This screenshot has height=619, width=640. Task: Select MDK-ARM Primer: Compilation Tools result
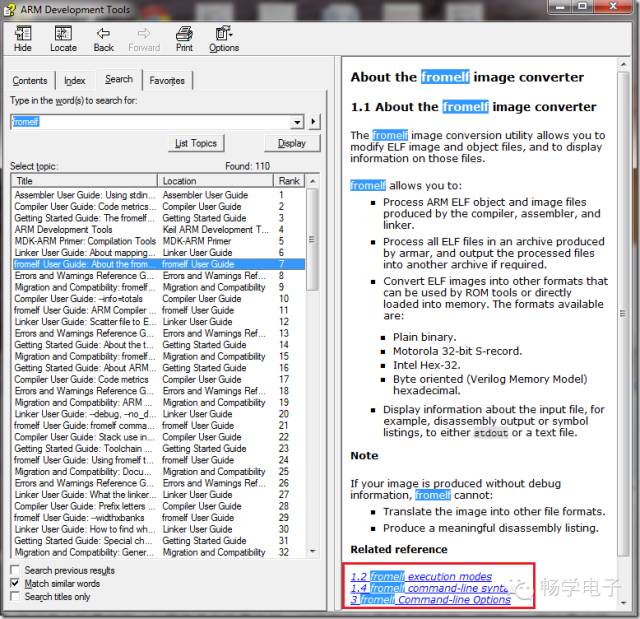click(x=158, y=241)
